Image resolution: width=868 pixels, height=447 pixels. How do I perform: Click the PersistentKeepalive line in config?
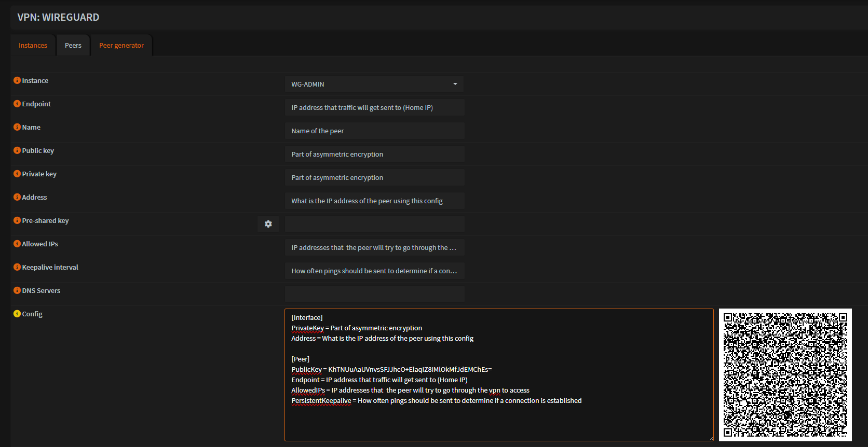coord(436,400)
